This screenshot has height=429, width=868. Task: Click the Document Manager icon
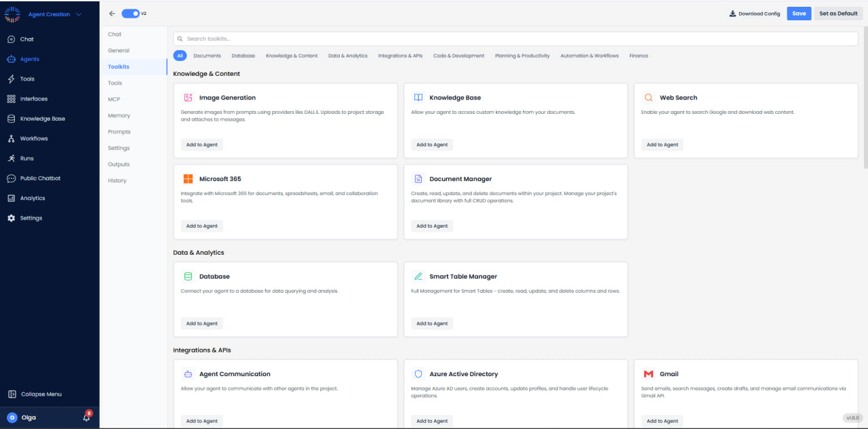coord(418,179)
